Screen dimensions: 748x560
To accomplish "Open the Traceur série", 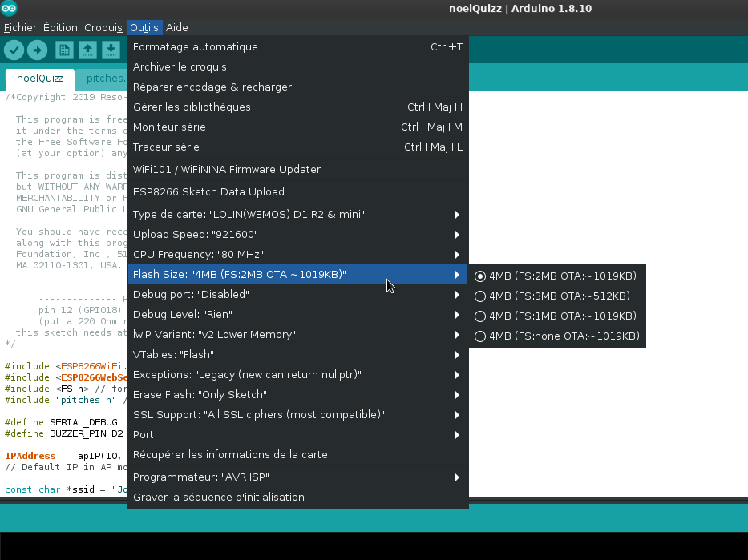I will pos(297,147).
